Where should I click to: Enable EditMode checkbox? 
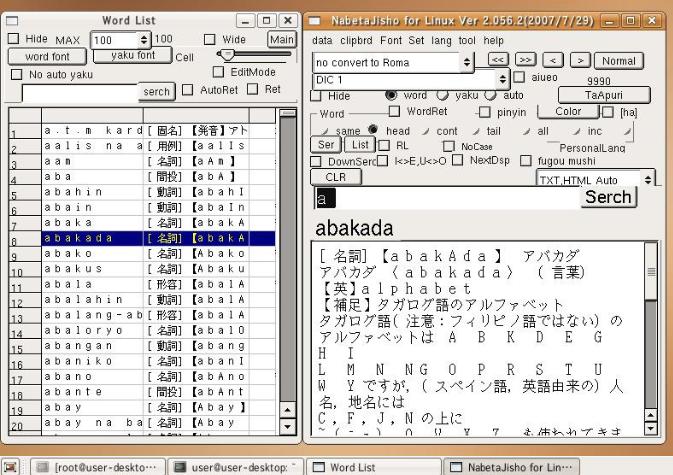(218, 72)
